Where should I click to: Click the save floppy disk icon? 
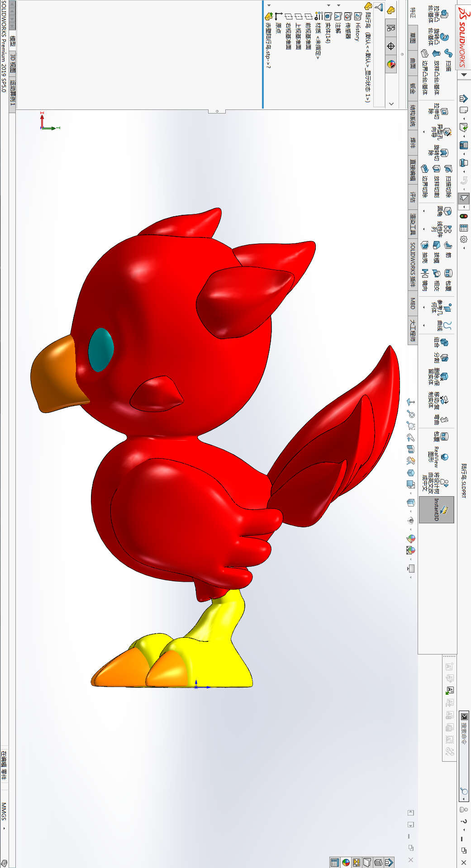[x=464, y=145]
